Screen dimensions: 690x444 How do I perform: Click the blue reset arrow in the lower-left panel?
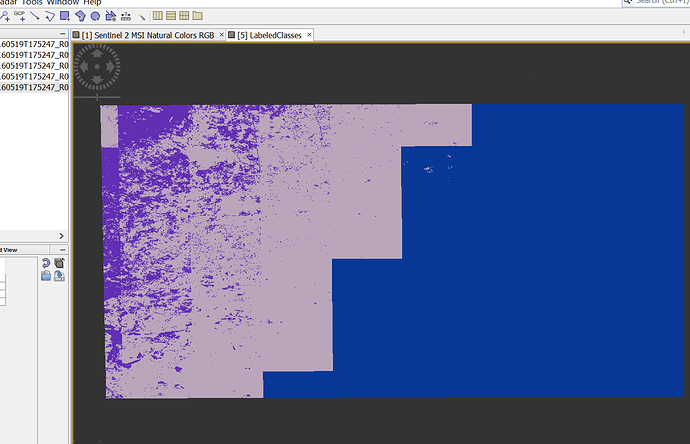(x=46, y=263)
